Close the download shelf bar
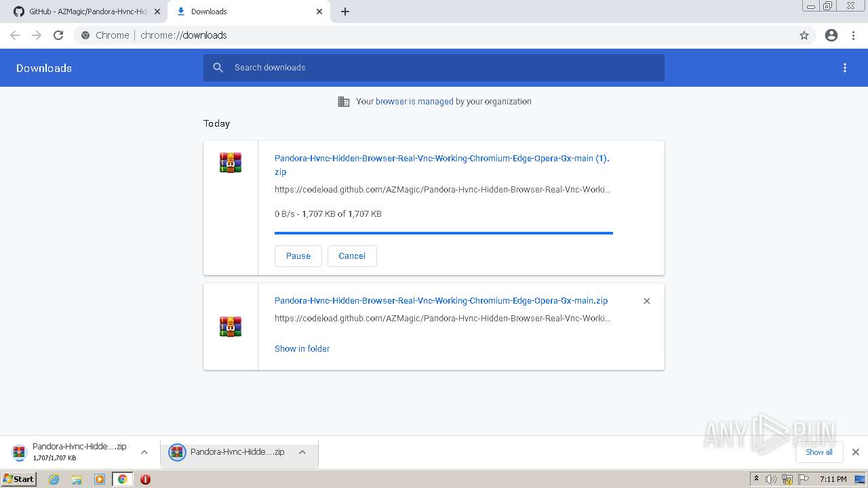 [856, 452]
